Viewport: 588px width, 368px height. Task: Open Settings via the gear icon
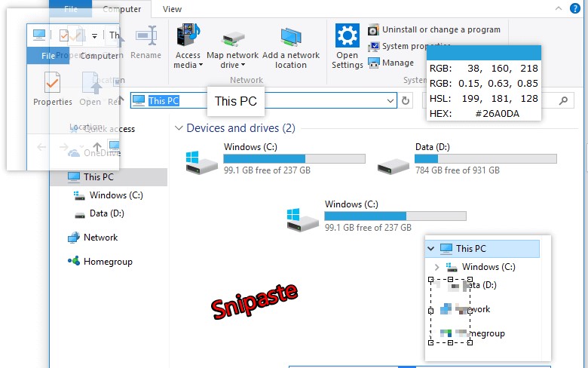(x=348, y=35)
